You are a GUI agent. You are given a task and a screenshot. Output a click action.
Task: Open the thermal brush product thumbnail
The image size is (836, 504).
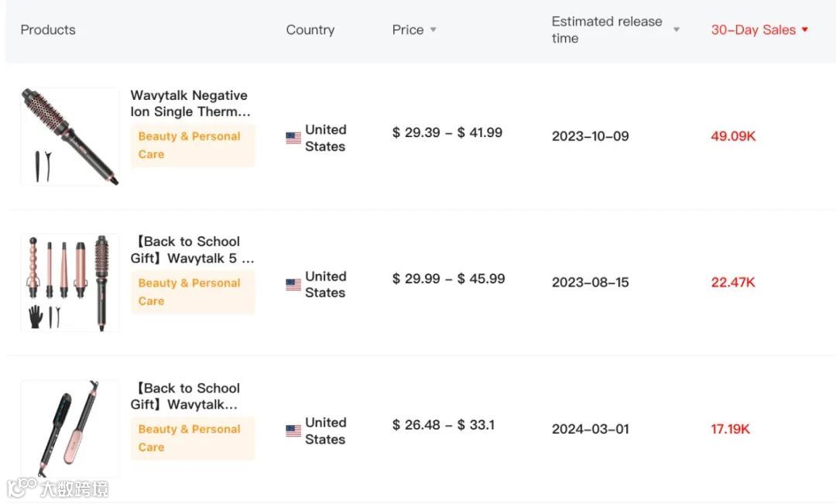70,136
